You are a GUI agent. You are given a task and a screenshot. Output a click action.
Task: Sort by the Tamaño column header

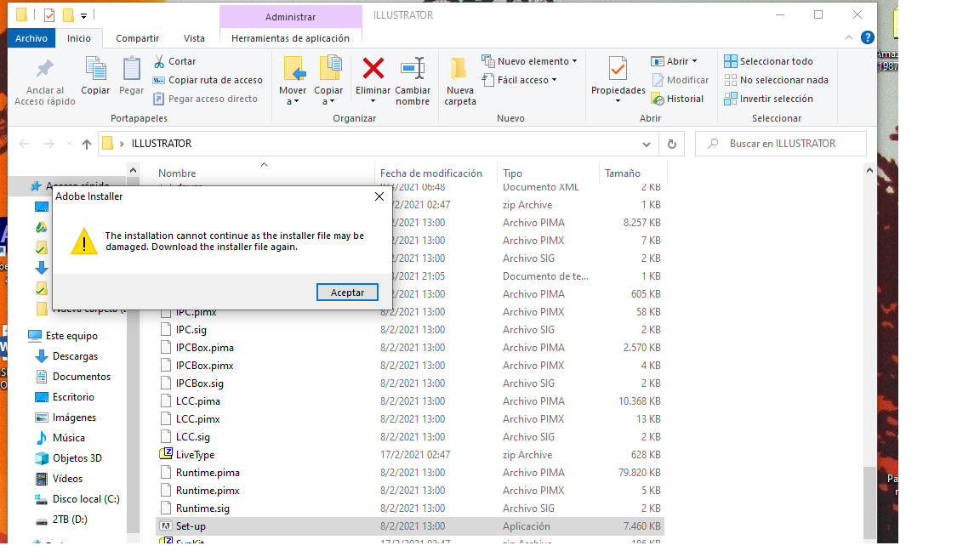pyautogui.click(x=623, y=173)
